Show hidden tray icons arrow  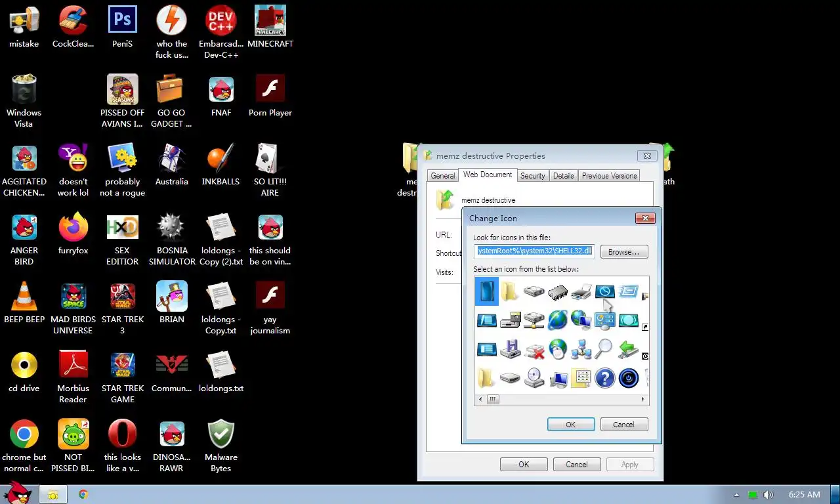click(736, 495)
